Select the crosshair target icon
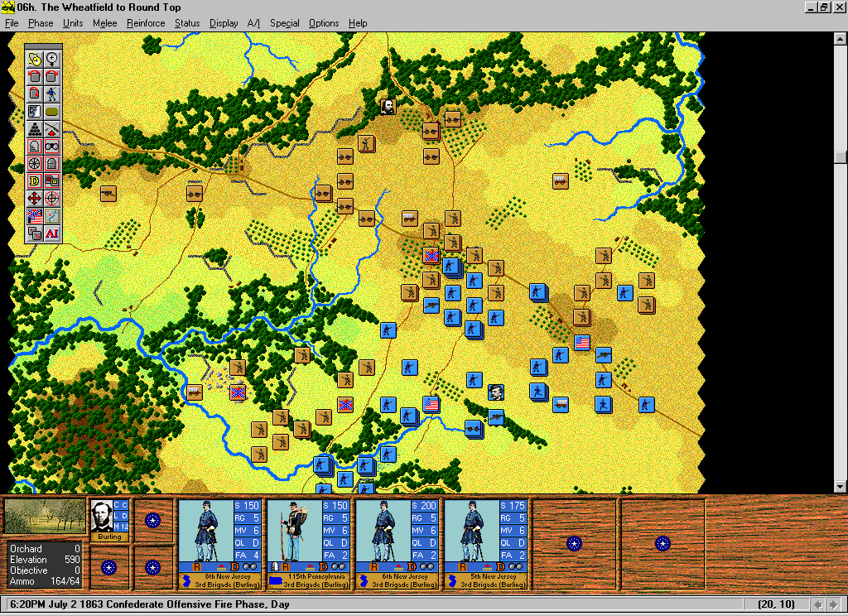The height and width of the screenshot is (616, 848). (x=51, y=199)
